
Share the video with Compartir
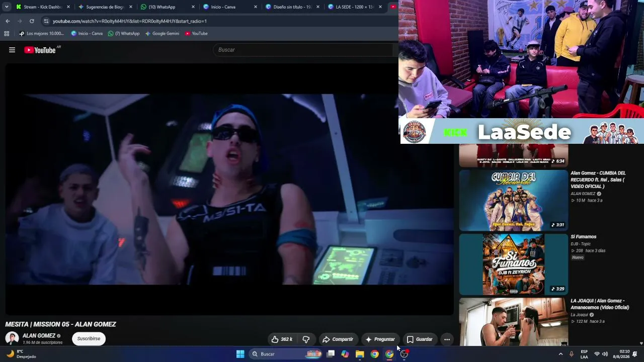coord(338,339)
